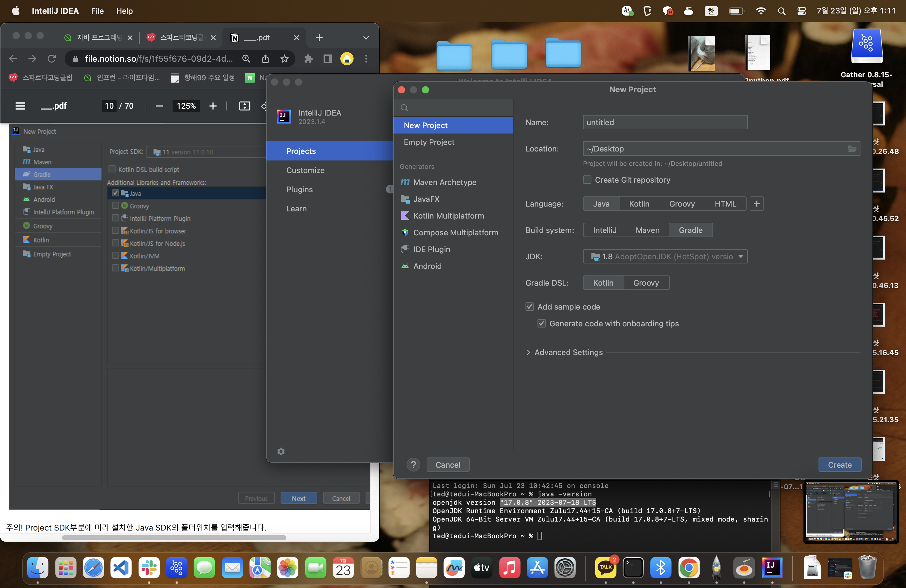Click the add language plus button

pos(756,204)
